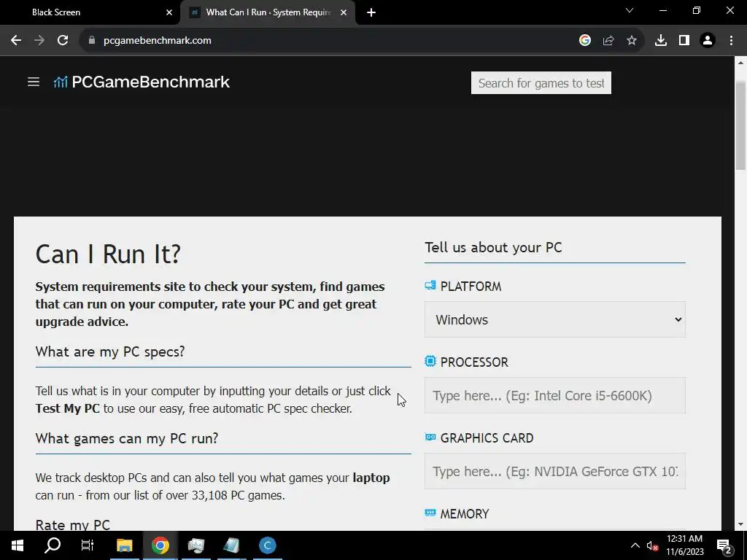The width and height of the screenshot is (747, 560).
Task: Reload the current page
Action: (63, 41)
